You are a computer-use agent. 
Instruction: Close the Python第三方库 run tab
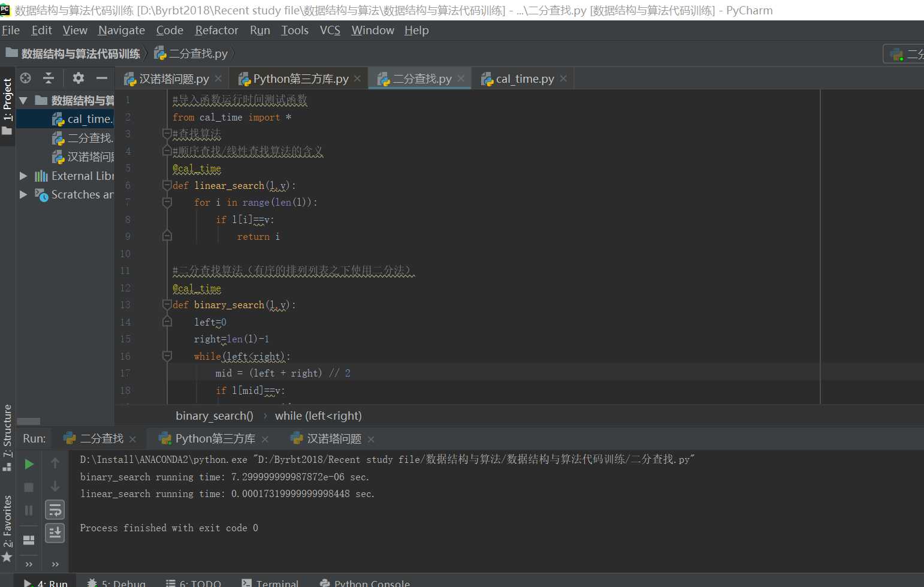tap(265, 439)
